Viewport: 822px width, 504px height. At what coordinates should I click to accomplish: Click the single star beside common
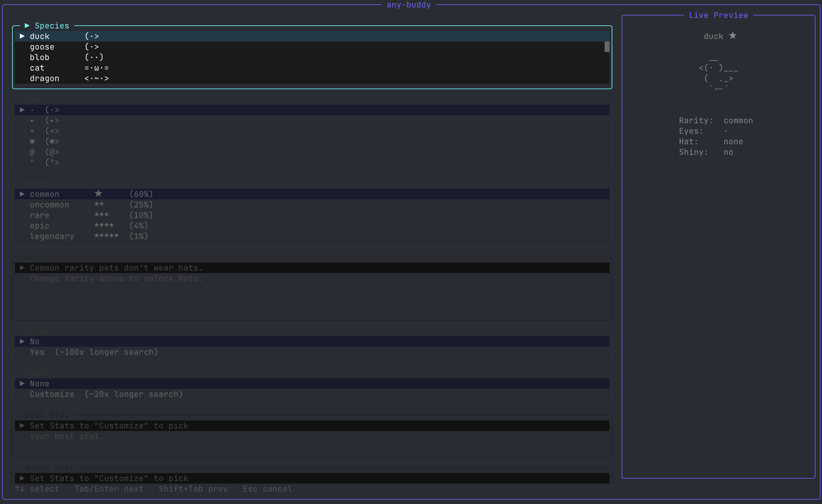click(98, 193)
